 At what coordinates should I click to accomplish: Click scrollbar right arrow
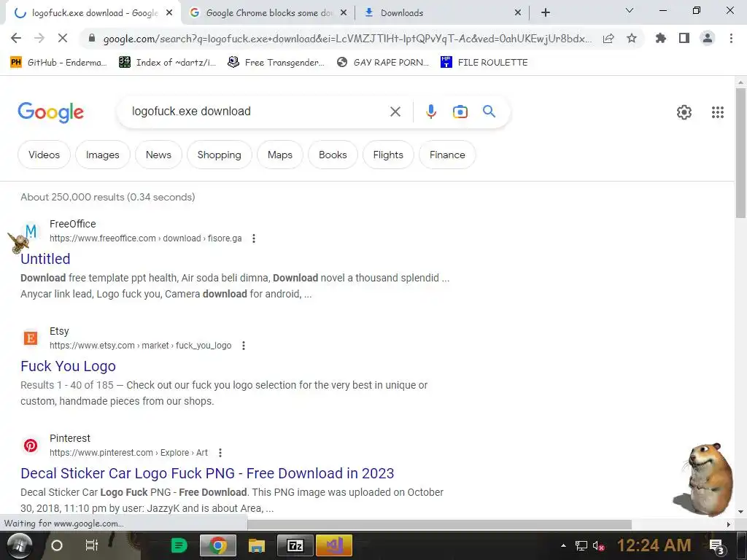point(729,524)
